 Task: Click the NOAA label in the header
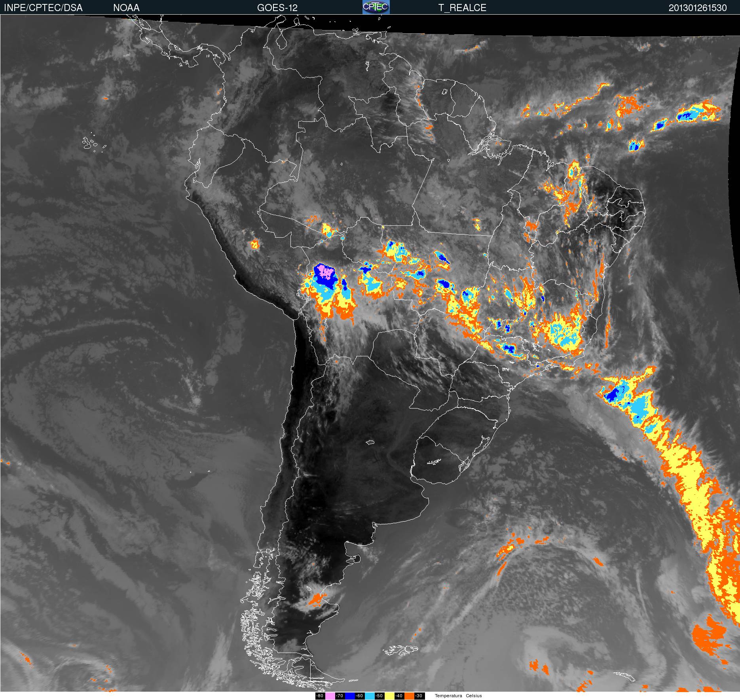coord(126,8)
